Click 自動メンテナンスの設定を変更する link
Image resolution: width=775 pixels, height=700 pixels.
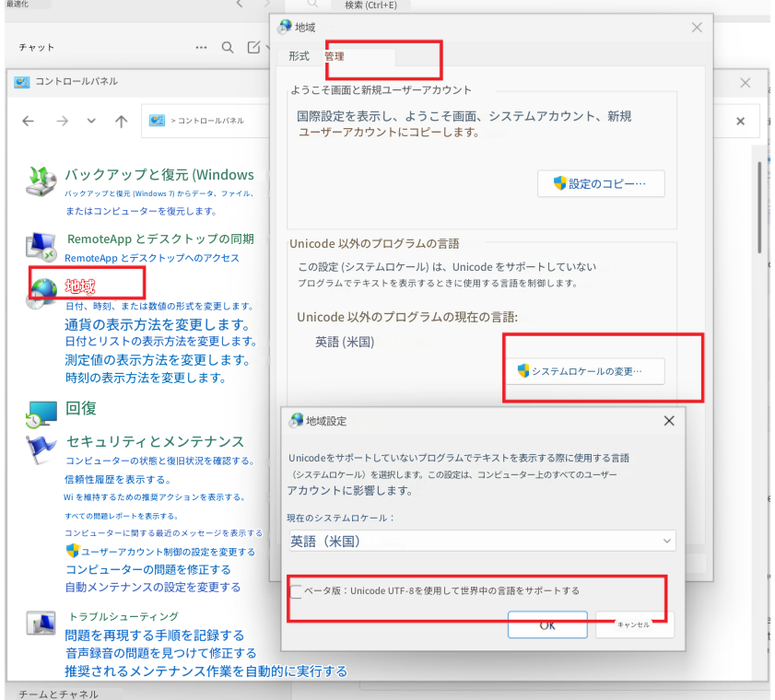pos(153,588)
